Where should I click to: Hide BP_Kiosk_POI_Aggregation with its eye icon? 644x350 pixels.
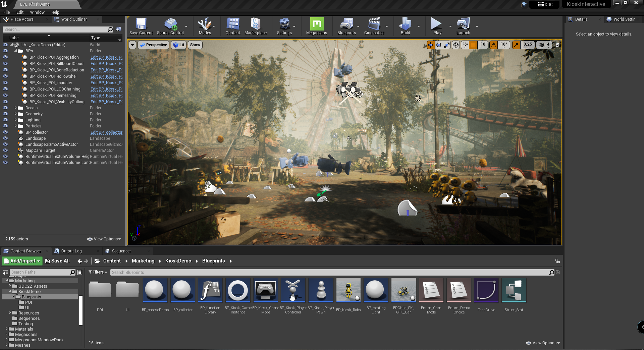(x=5, y=57)
